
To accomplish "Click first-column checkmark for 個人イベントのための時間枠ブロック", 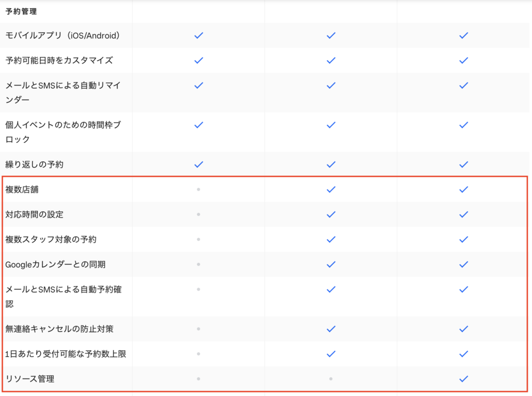I will 198,125.
